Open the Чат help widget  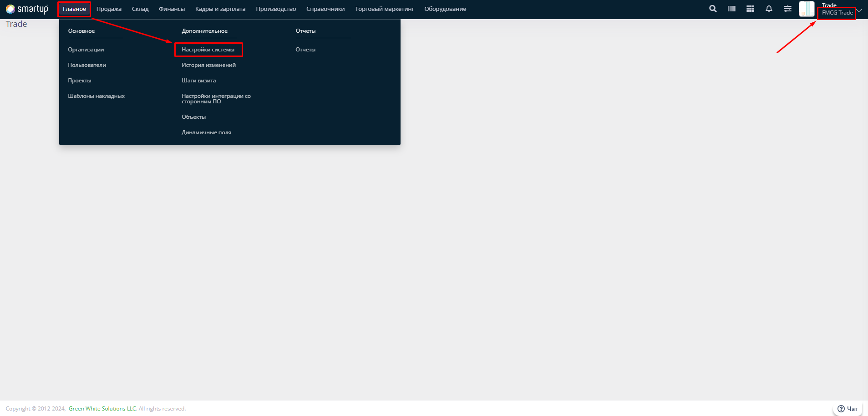(x=848, y=409)
